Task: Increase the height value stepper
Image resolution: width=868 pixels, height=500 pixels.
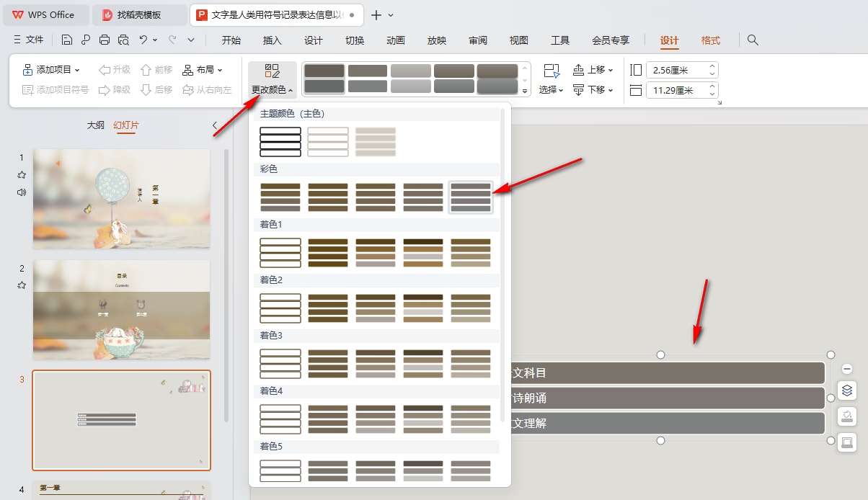Action: coord(712,66)
